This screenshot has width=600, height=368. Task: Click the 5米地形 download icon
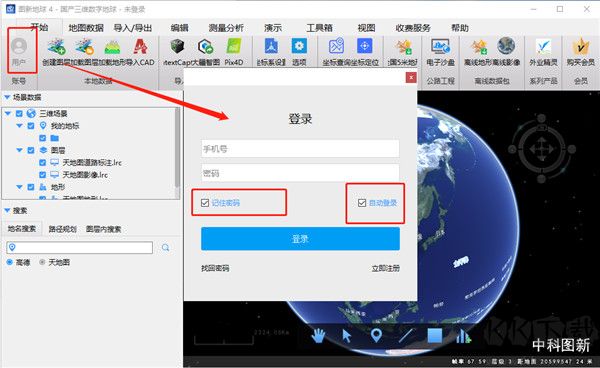(x=403, y=47)
